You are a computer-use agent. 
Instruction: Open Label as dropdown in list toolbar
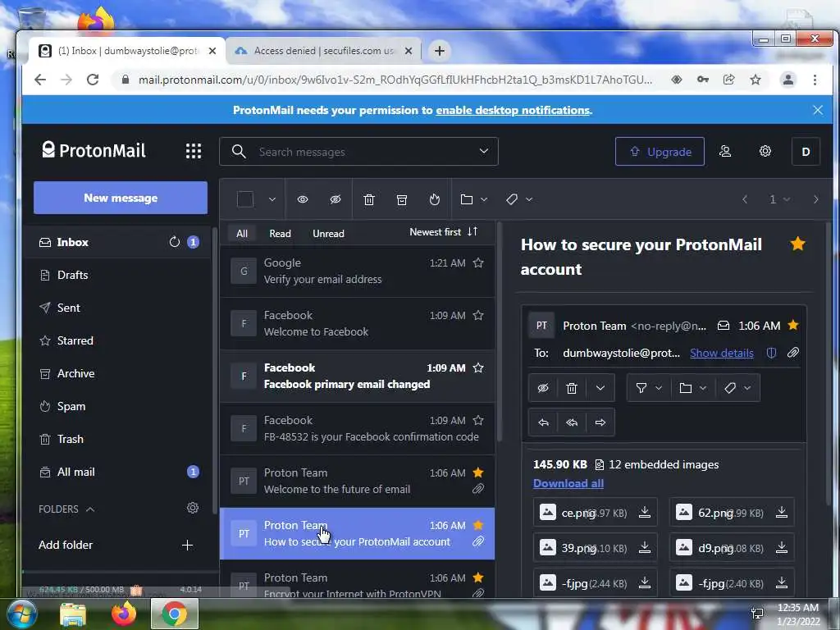(519, 199)
